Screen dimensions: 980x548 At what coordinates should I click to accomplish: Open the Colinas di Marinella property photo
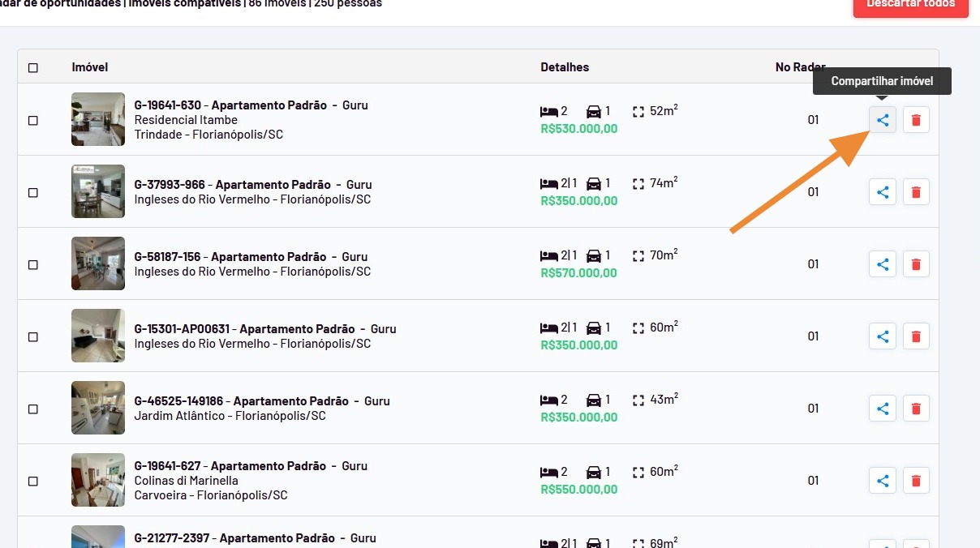pyautogui.click(x=98, y=480)
